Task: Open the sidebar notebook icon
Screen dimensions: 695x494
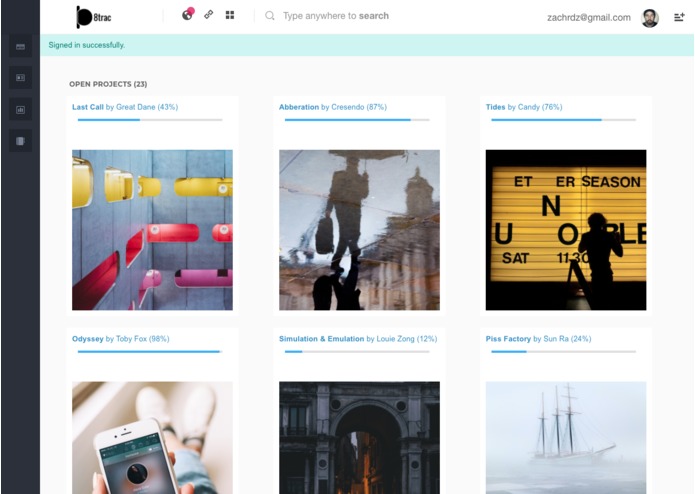Action: click(20, 141)
